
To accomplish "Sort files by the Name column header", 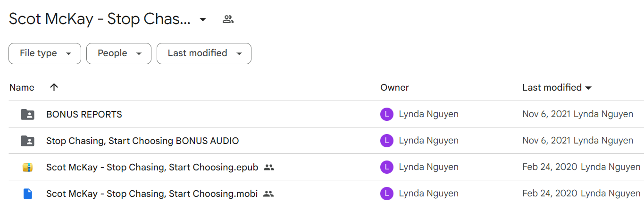I will [x=22, y=87].
